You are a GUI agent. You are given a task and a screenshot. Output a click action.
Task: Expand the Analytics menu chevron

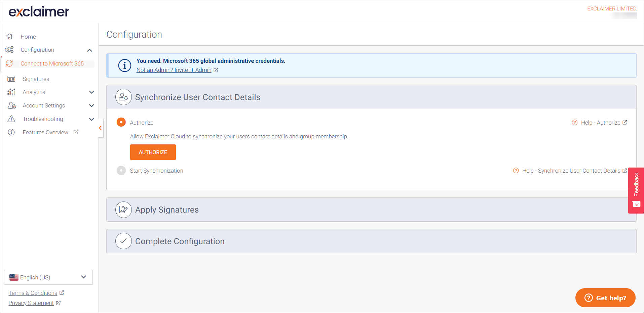click(x=91, y=92)
